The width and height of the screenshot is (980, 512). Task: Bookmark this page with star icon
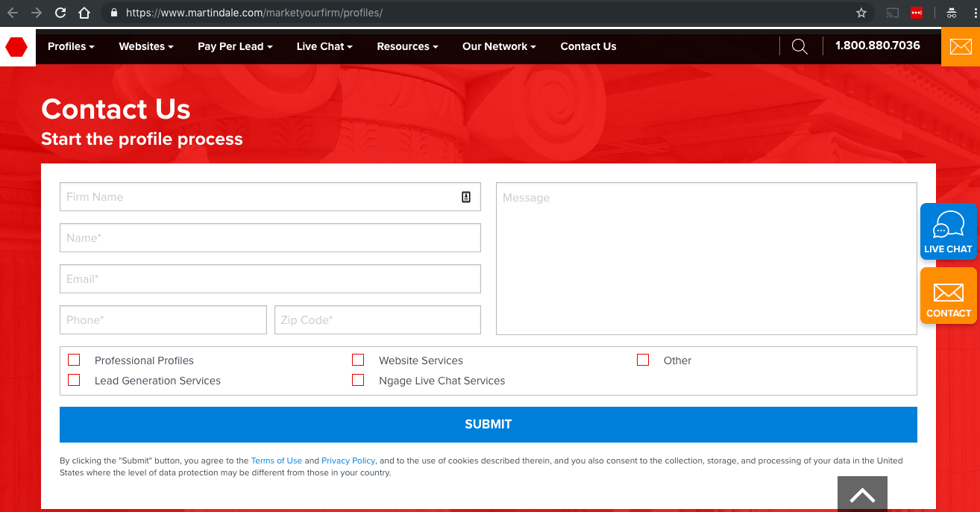[x=861, y=13]
